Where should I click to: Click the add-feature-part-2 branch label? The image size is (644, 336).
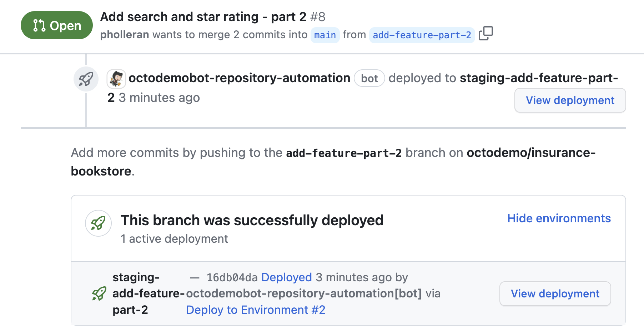[x=422, y=35]
